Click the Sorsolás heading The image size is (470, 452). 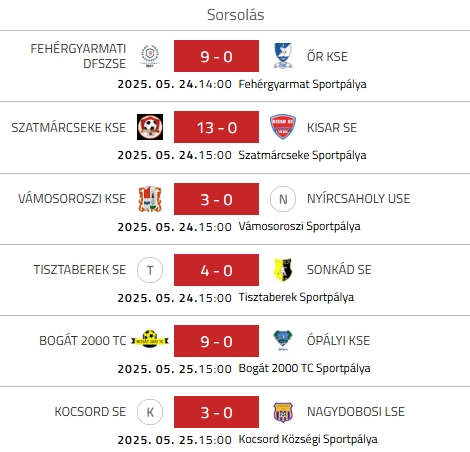[x=235, y=15]
